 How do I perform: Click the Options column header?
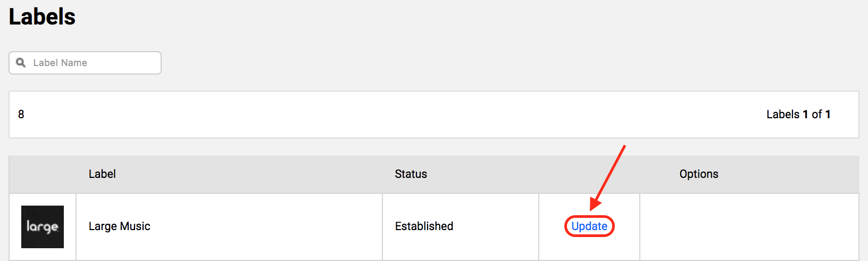(698, 174)
